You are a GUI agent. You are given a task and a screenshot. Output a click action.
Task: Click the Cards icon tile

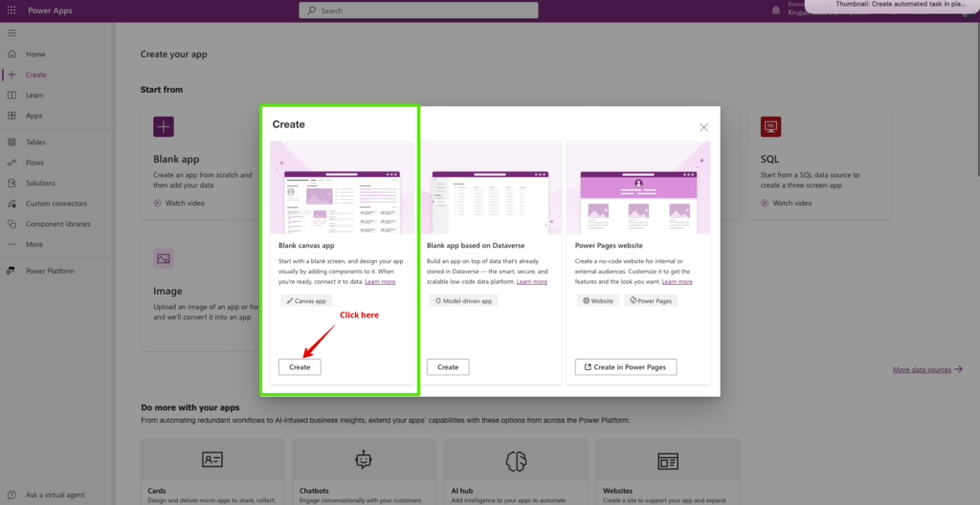click(212, 461)
